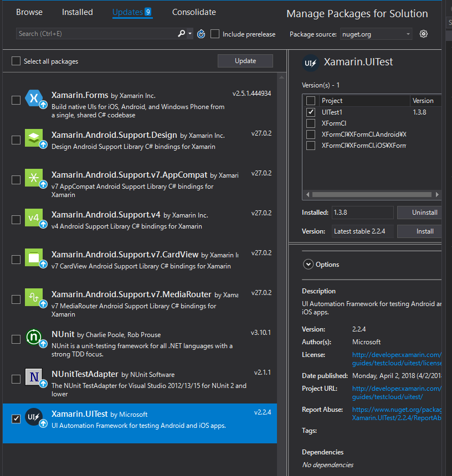Click the v7.CardView package icon
Image resolution: width=452 pixels, height=476 pixels.
34,257
